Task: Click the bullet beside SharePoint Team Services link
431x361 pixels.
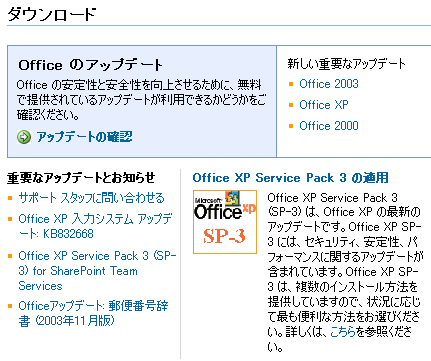Action: tap(10, 256)
